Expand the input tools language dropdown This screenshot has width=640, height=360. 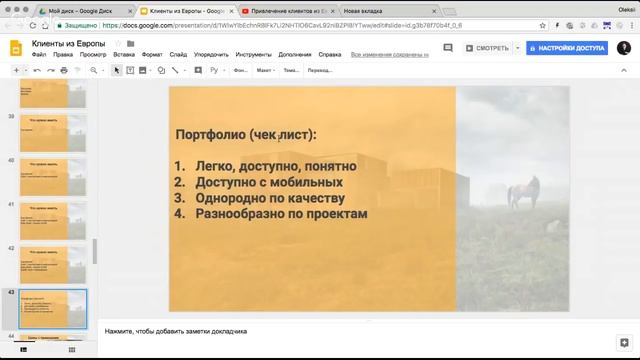[x=224, y=70]
